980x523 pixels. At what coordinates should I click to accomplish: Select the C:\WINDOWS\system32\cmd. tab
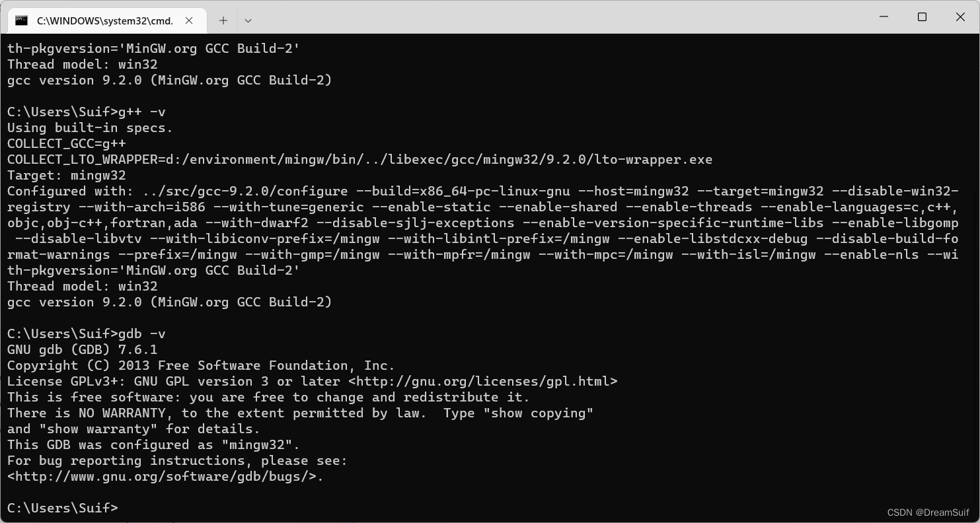[x=105, y=20]
